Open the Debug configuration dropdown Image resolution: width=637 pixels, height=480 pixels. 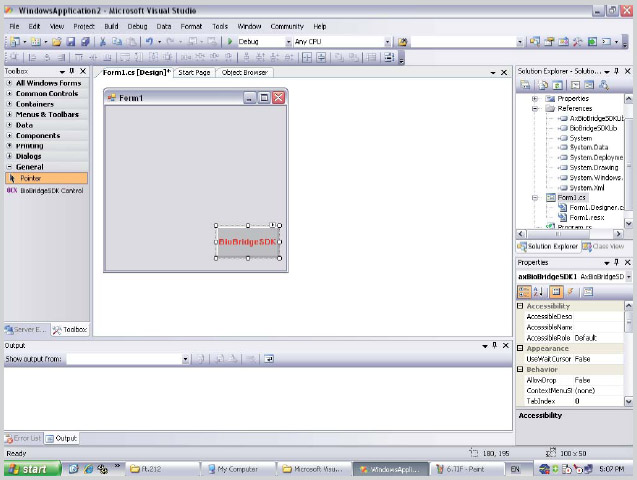(288, 41)
